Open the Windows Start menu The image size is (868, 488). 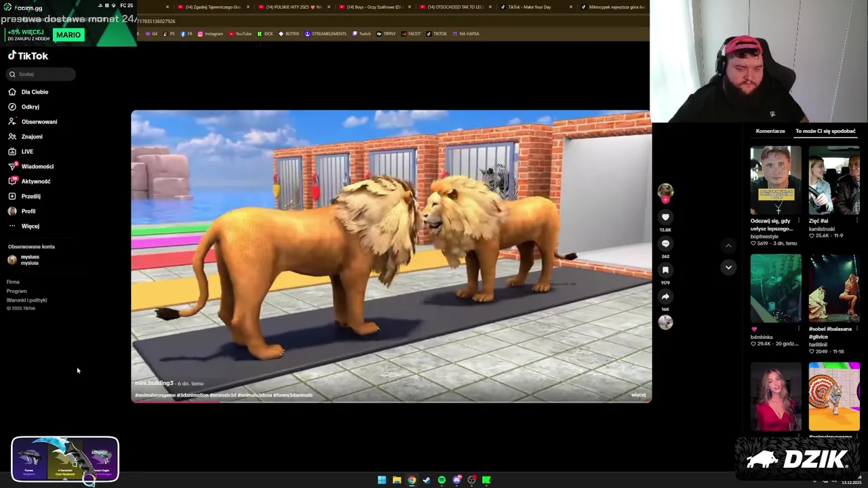click(x=382, y=480)
